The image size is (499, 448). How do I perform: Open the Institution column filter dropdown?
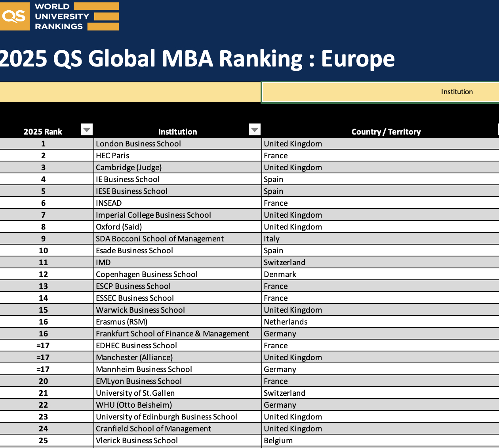255,129
